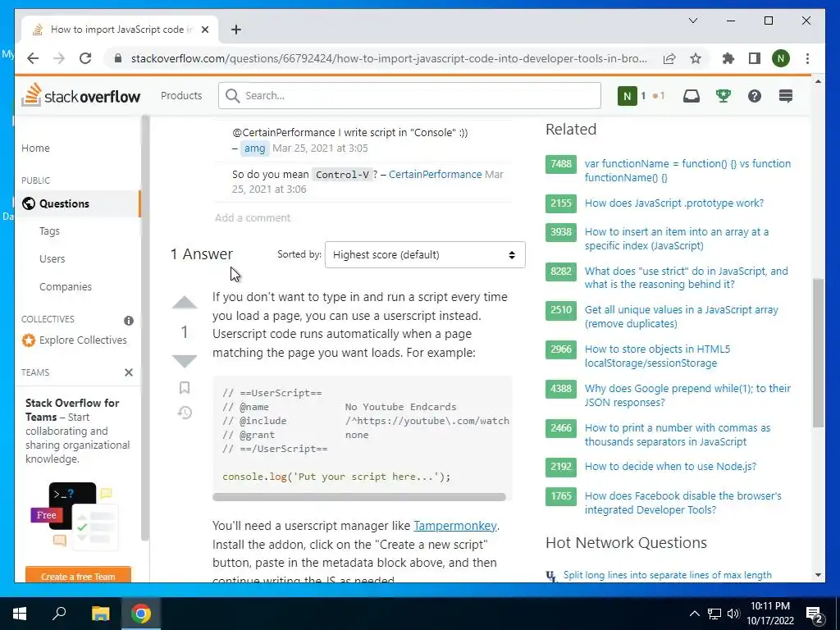
Task: Open the site switcher stack icon
Action: pyautogui.click(x=785, y=96)
